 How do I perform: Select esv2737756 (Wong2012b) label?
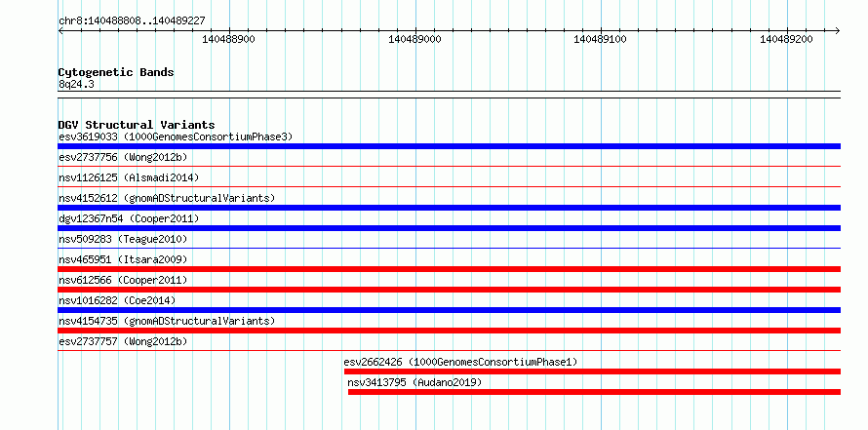[123, 157]
